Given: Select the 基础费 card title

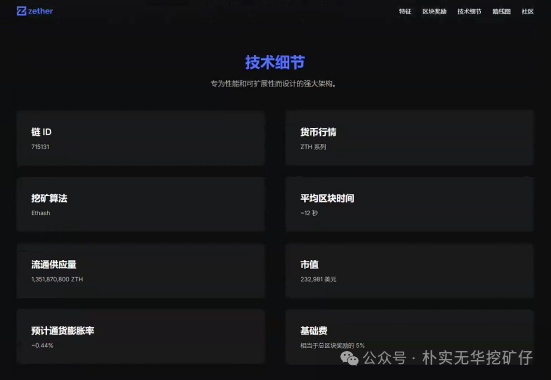Looking at the screenshot, I should tap(314, 331).
